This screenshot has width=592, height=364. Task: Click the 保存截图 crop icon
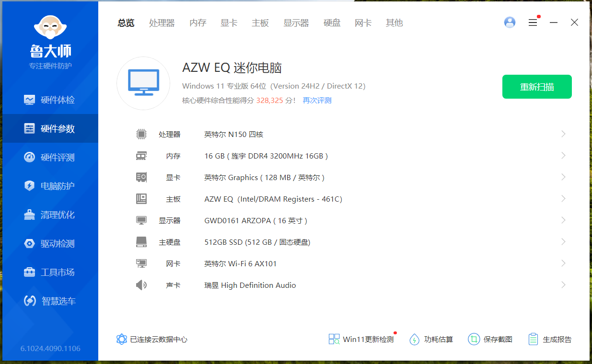click(474, 339)
